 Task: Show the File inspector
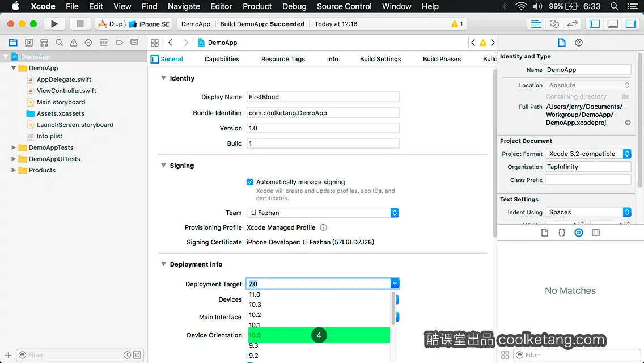click(x=561, y=43)
